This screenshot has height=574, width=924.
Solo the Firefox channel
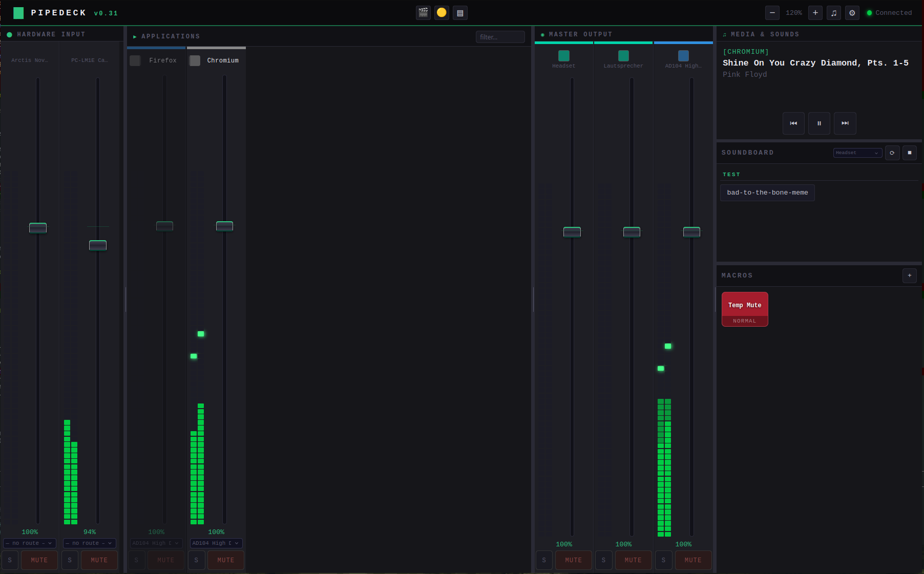tap(136, 560)
